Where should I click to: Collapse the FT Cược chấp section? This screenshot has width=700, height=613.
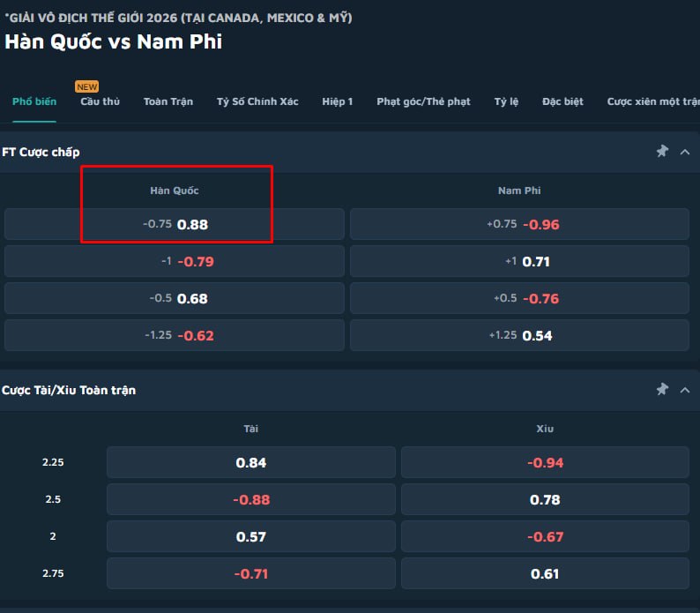coord(685,152)
